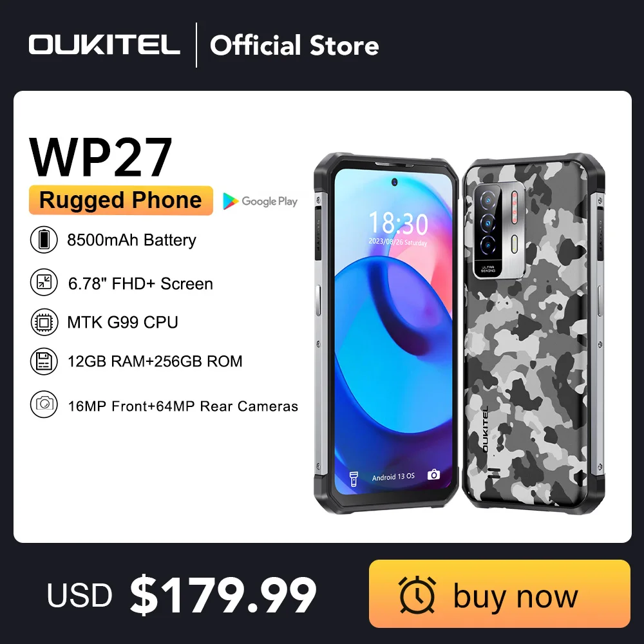
Task: Click the Official Store text
Action: point(294,45)
